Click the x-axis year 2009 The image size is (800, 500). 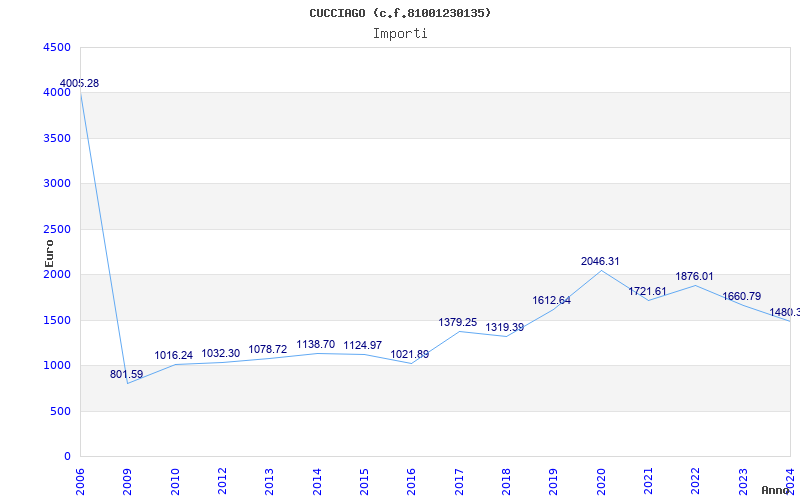coord(127,481)
